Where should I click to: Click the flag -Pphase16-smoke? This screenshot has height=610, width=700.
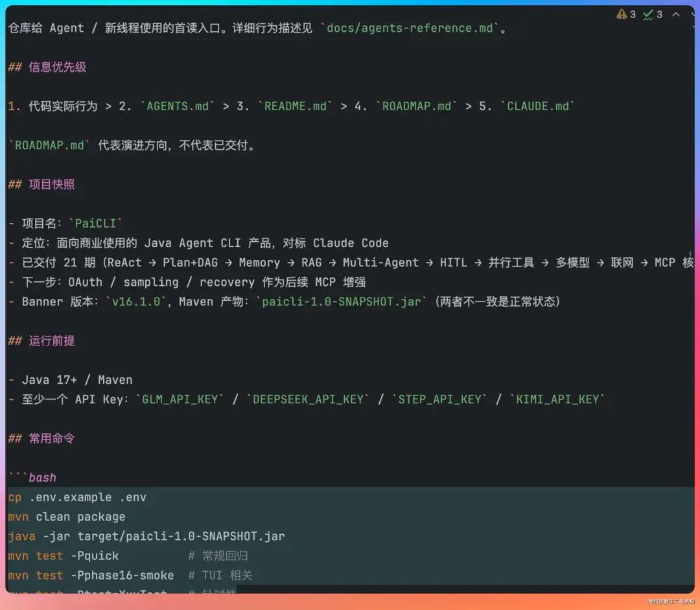tap(122, 576)
